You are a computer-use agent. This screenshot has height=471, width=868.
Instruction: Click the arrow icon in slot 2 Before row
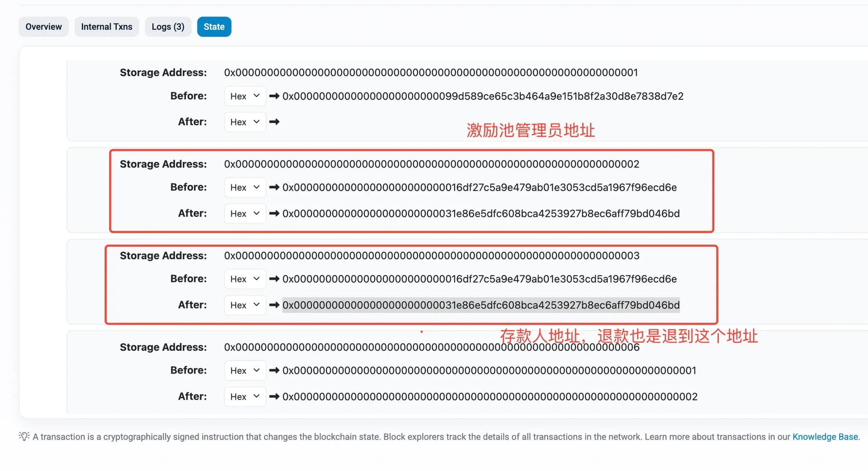point(274,187)
